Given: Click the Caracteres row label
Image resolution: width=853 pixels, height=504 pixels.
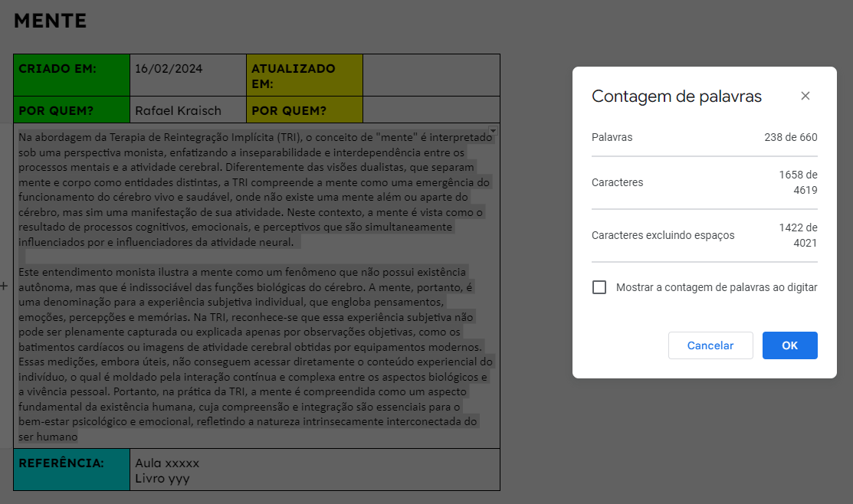Looking at the screenshot, I should (x=617, y=182).
